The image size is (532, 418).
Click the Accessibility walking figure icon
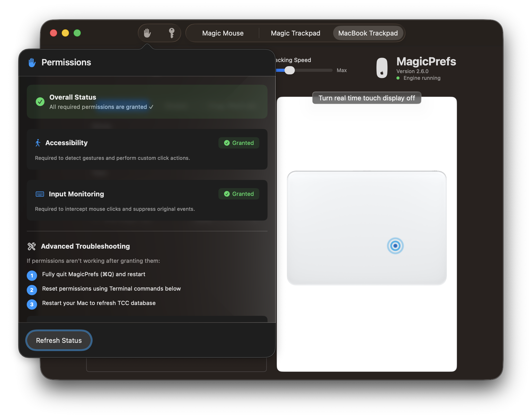coord(38,143)
